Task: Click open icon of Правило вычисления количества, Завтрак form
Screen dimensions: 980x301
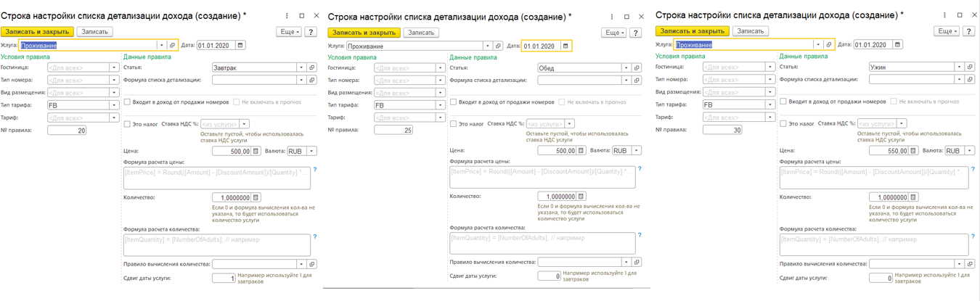Action: pyautogui.click(x=312, y=265)
